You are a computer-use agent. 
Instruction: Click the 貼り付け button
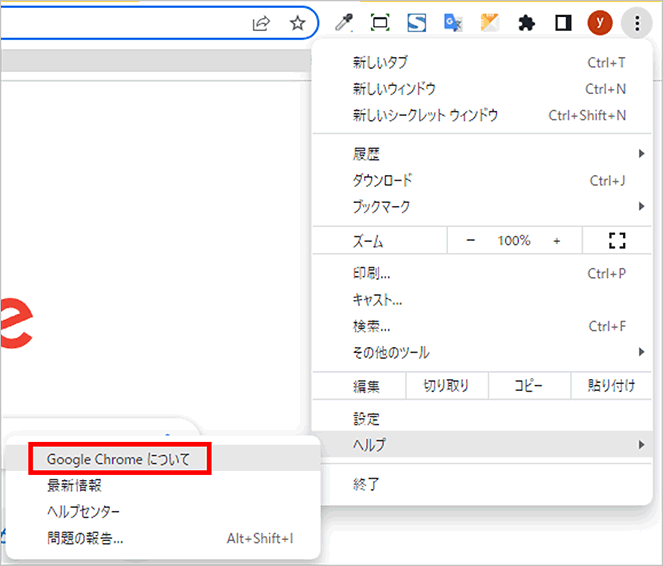pyautogui.click(x=611, y=386)
